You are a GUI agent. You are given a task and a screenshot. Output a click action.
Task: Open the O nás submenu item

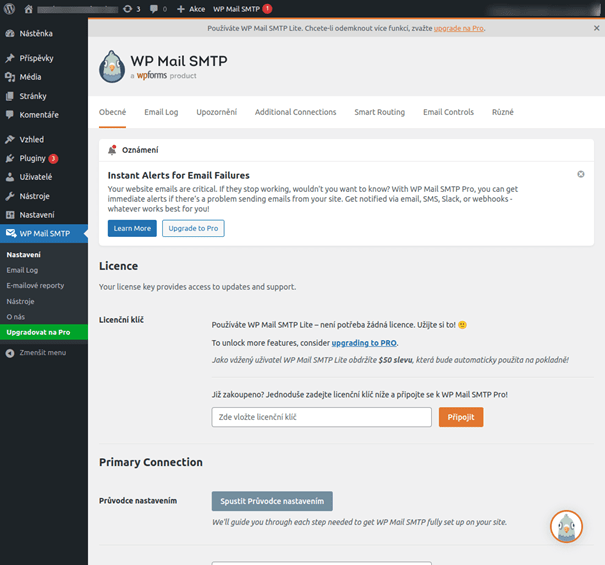pos(16,317)
